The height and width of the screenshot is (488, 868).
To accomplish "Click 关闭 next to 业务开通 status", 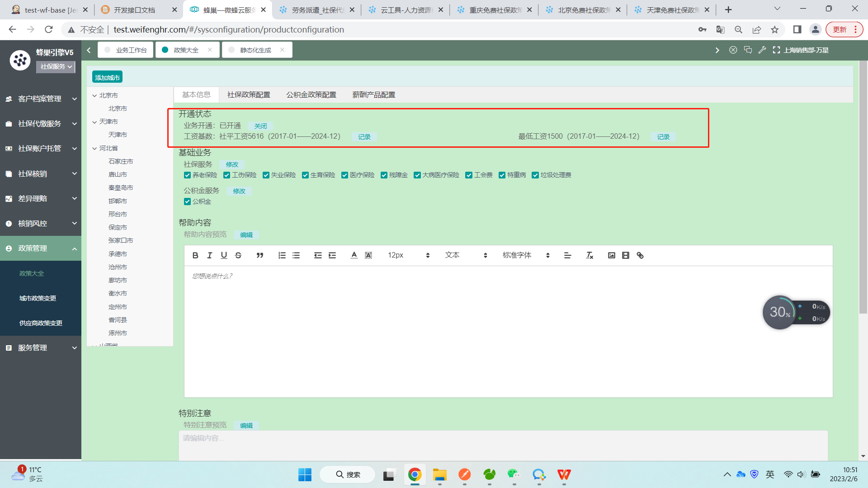I will 260,126.
